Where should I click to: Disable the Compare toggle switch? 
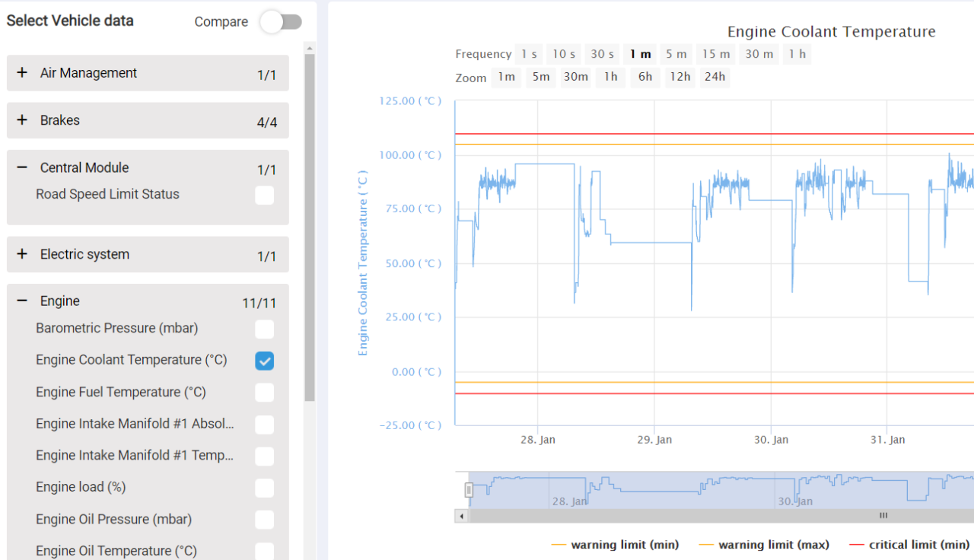point(281,23)
